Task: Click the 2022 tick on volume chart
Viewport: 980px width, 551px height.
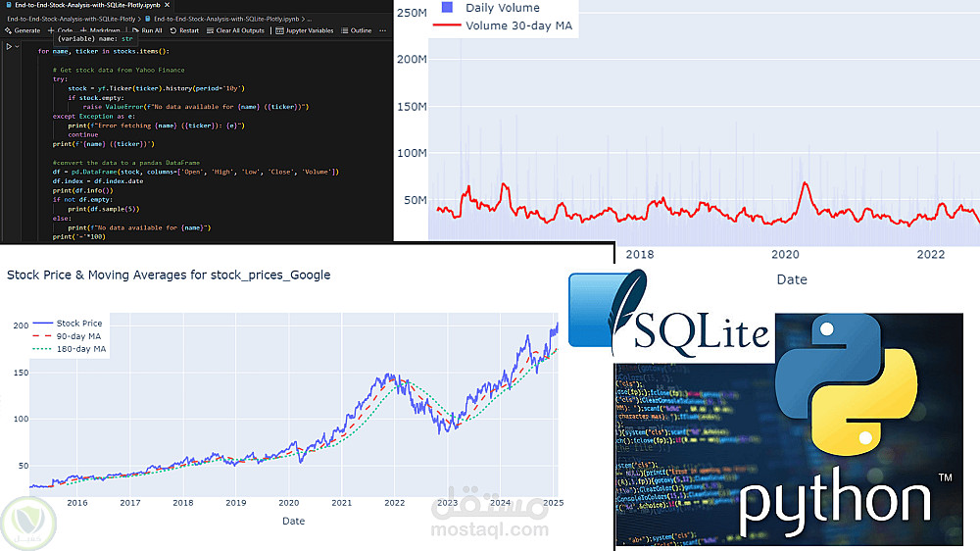Action: [931, 255]
